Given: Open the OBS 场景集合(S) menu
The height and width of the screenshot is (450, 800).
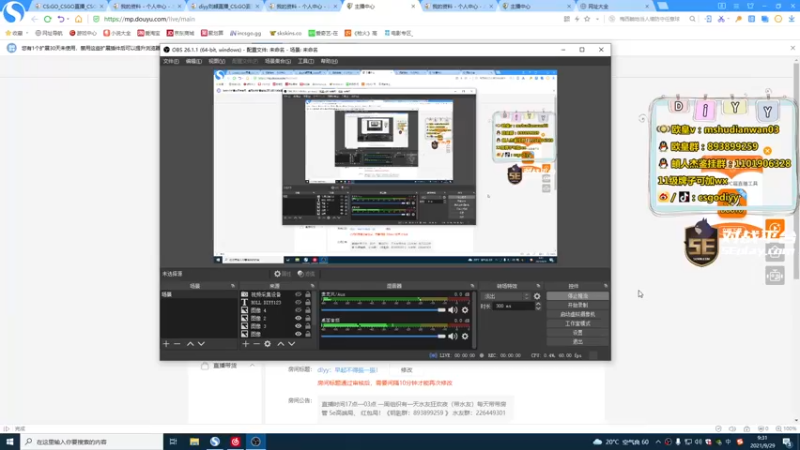Looking at the screenshot, I should pyautogui.click(x=278, y=61).
